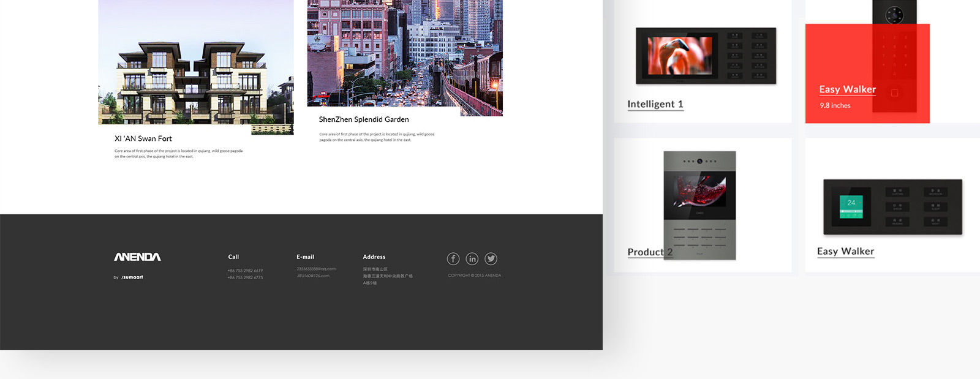980x379 pixels.
Task: Open the Facebook social icon in footer
Action: (453, 259)
